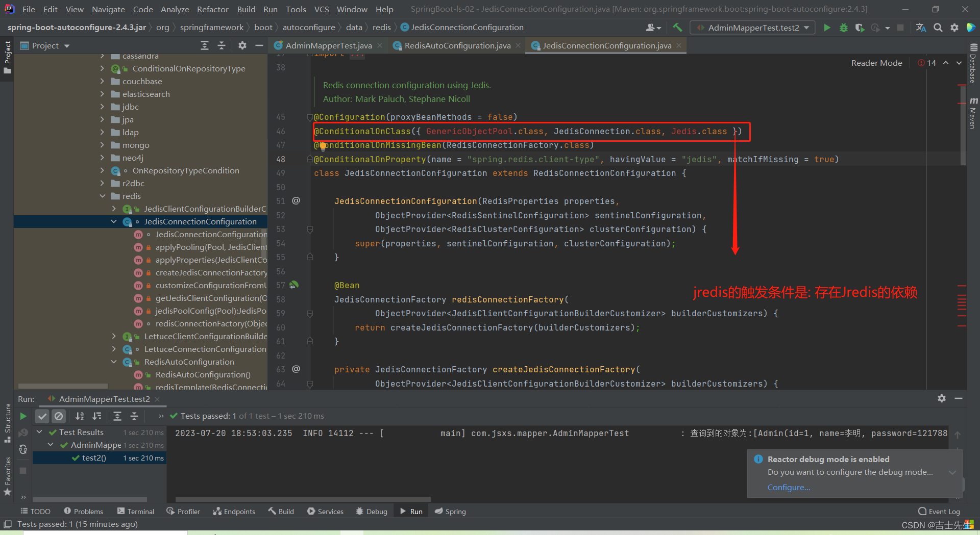Open Search Everywhere magnifier icon
The width and height of the screenshot is (980, 535).
[938, 28]
